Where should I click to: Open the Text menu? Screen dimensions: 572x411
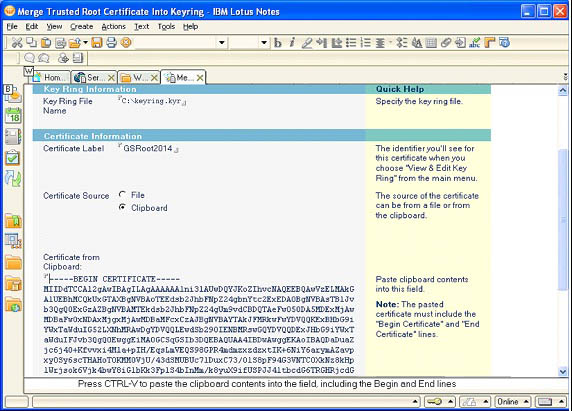pyautogui.click(x=142, y=27)
